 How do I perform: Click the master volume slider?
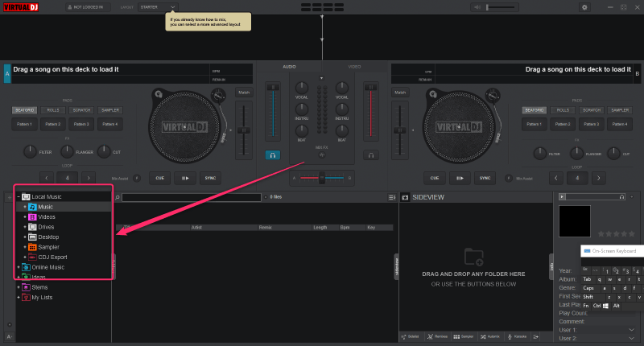[500, 7]
